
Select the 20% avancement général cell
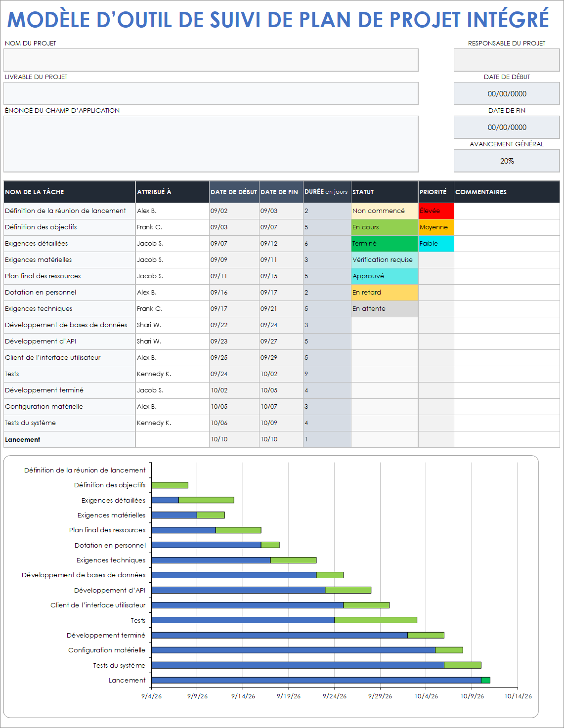pos(506,160)
